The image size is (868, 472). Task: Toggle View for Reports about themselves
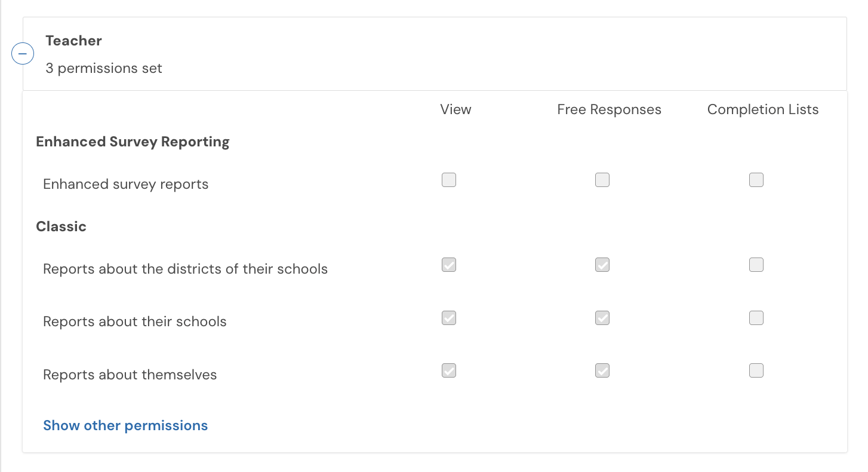coord(449,370)
